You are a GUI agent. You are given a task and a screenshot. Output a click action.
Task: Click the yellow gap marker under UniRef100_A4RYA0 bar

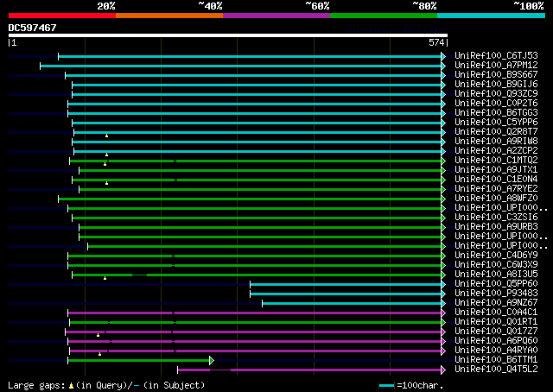click(x=100, y=354)
